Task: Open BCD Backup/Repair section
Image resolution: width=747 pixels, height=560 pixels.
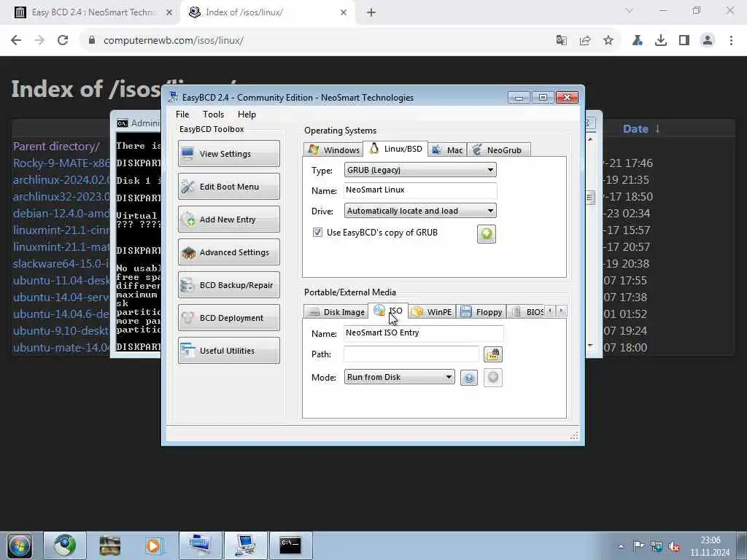Action: pos(228,285)
